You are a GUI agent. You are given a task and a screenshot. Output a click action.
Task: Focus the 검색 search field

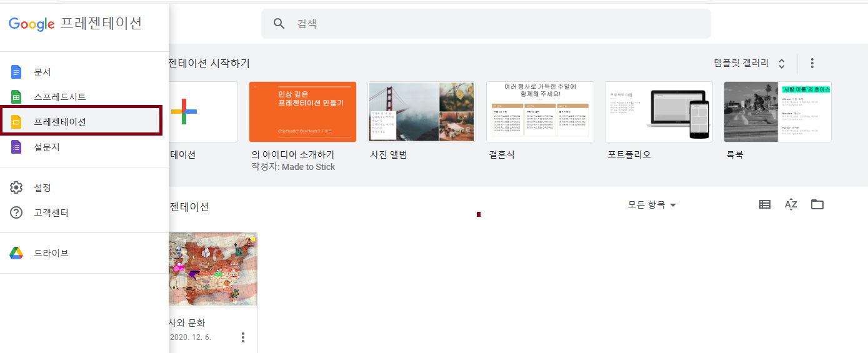coord(486,24)
